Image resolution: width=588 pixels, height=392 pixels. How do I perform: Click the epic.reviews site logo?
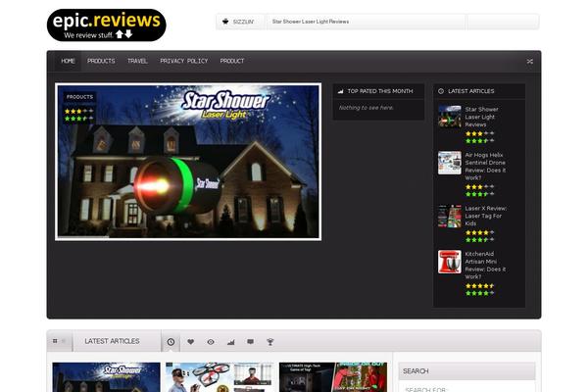[x=107, y=25]
